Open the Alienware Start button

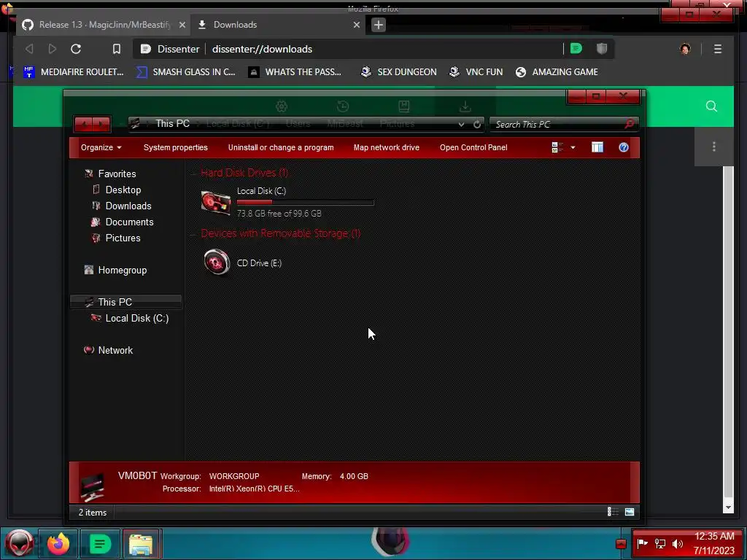click(x=19, y=542)
